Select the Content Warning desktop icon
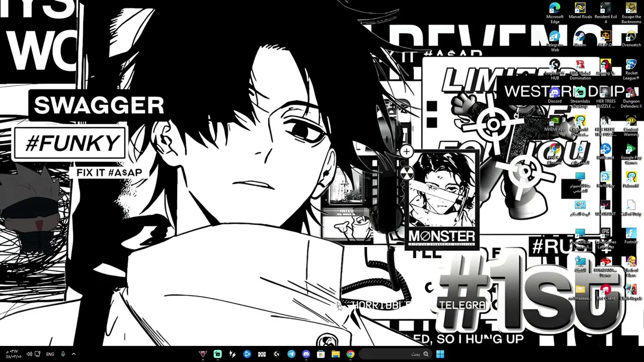Image resolution: width=644 pixels, height=362 pixels. pyautogui.click(x=631, y=126)
